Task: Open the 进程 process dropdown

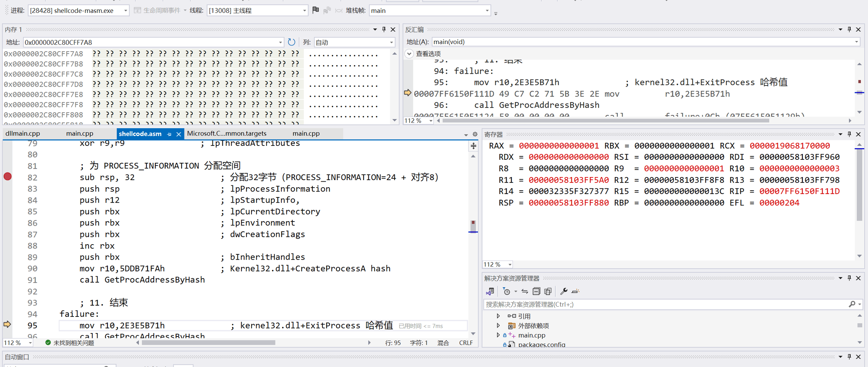Action: (125, 11)
